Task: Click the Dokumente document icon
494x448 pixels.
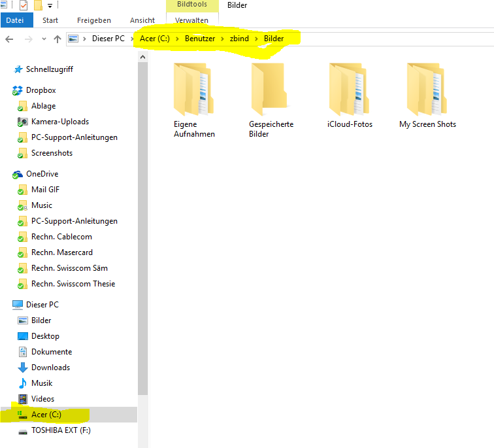Action: 23,352
